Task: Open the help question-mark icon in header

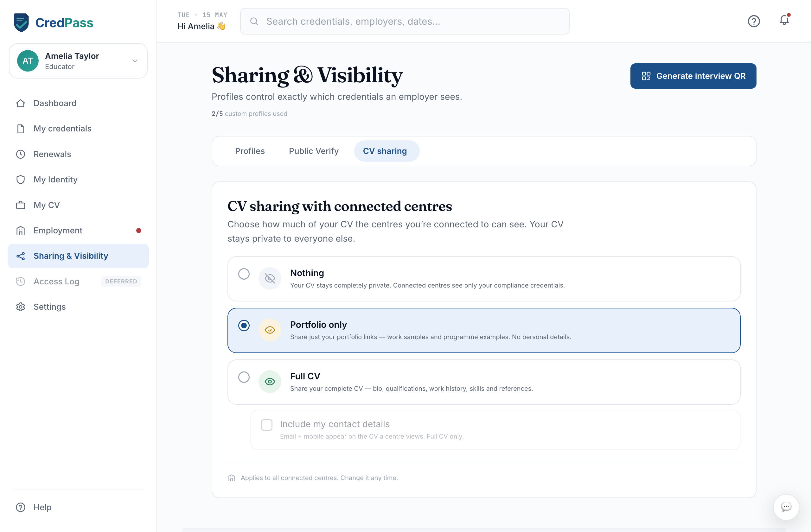Action: coord(754,21)
